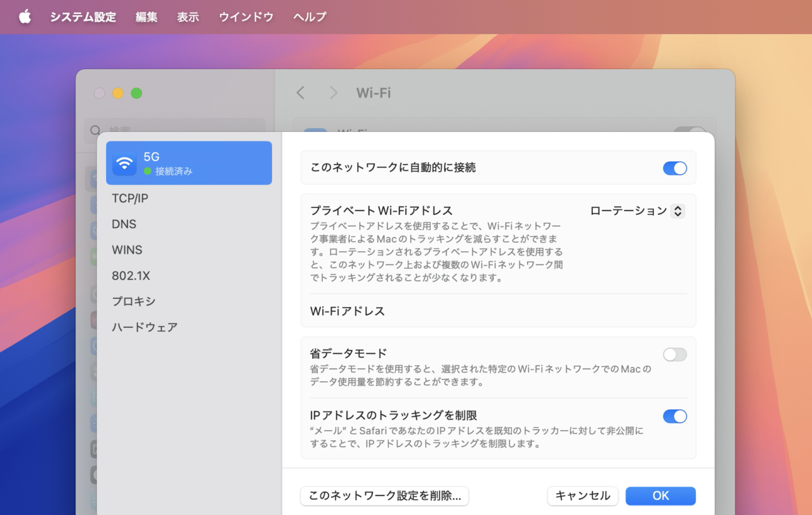This screenshot has width=812, height=515.
Task: Open システム設定 menu in menu bar
Action: click(83, 17)
